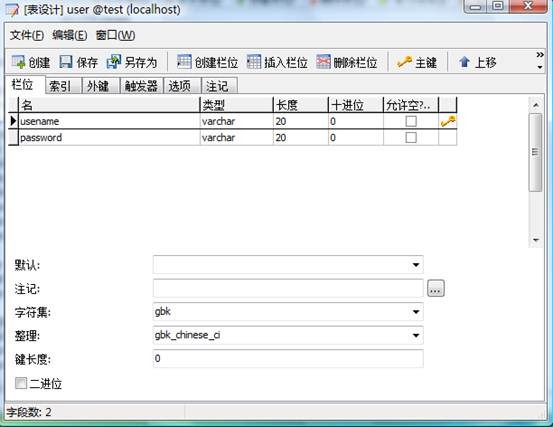Click the 另存为 (save as) icon
This screenshot has width=553, height=427.
click(114, 62)
